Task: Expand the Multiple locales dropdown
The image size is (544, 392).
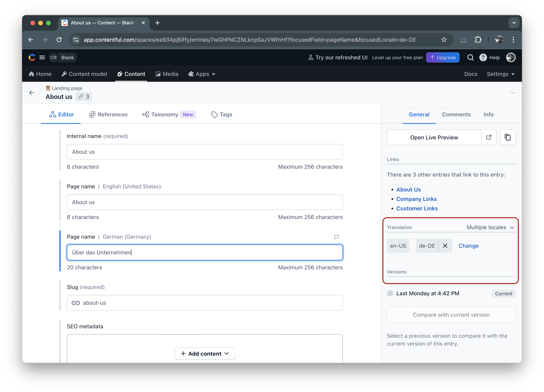Action: click(490, 227)
